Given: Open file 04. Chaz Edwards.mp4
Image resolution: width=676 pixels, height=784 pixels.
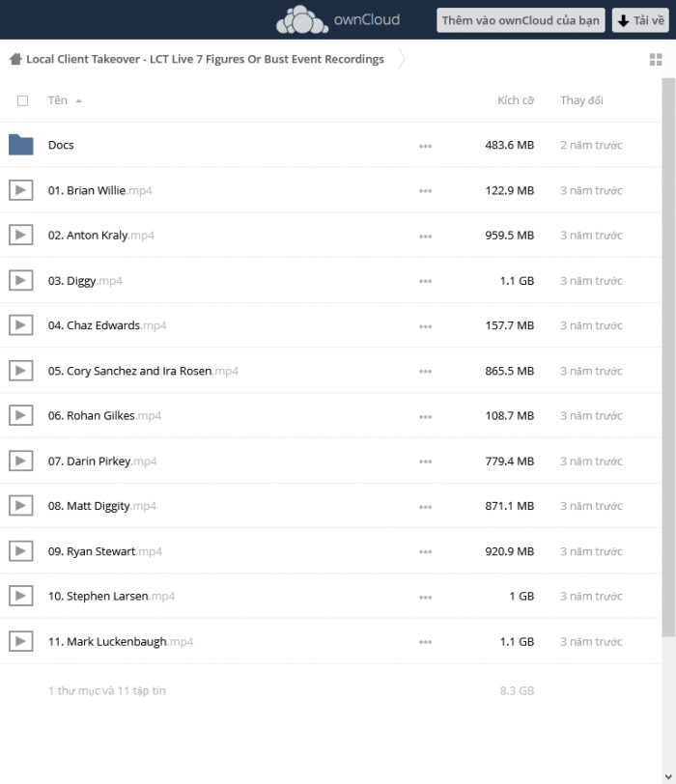Looking at the screenshot, I should point(107,325).
